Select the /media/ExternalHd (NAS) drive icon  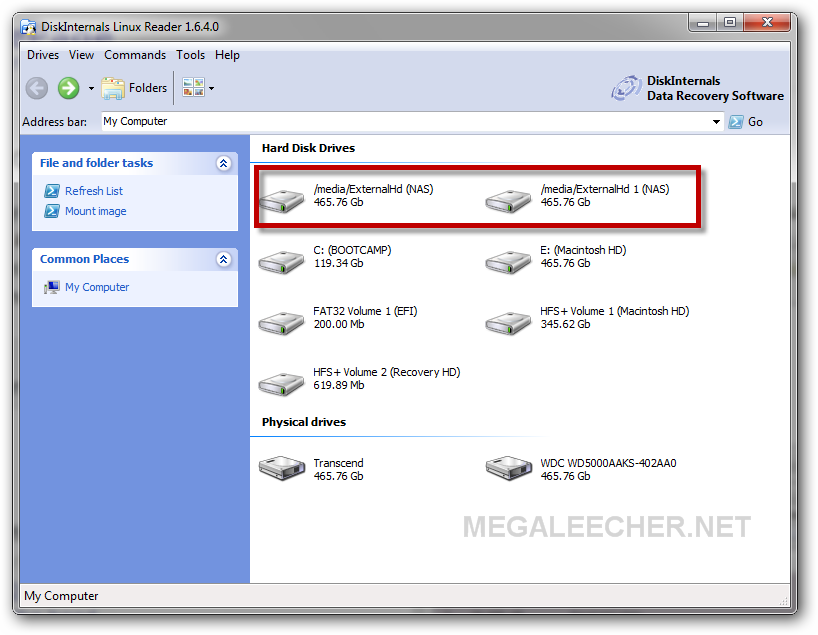[282, 201]
